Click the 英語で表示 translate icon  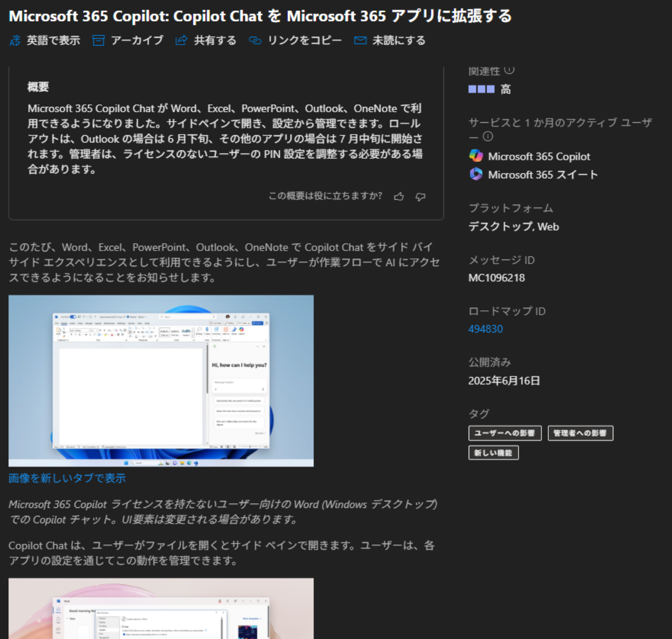pos(15,41)
